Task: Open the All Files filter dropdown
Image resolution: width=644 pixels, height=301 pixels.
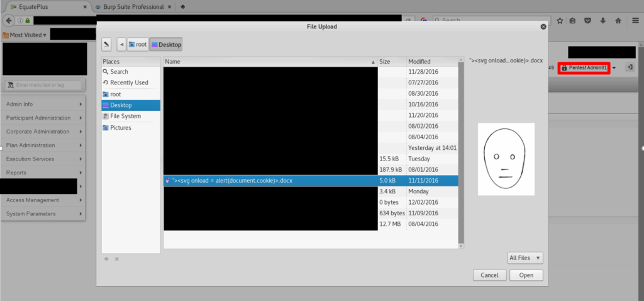Action: point(525,258)
